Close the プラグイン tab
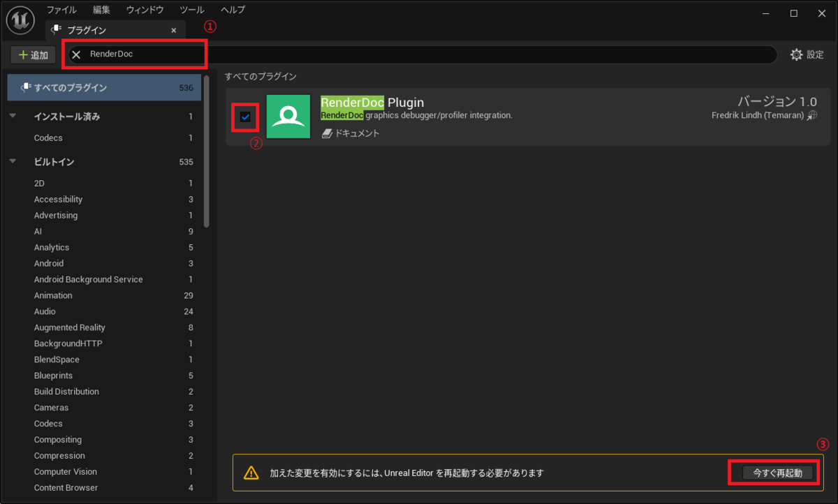The height and width of the screenshot is (504, 838). pyautogui.click(x=174, y=31)
